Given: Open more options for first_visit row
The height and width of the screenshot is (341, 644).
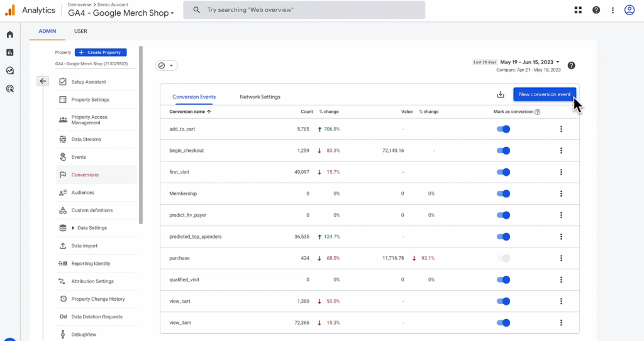Looking at the screenshot, I should (x=561, y=172).
